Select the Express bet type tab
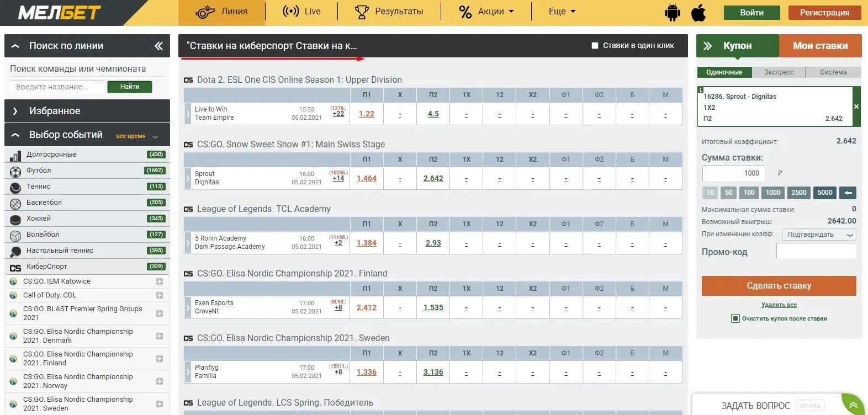This screenshot has height=415, width=868. [x=779, y=72]
